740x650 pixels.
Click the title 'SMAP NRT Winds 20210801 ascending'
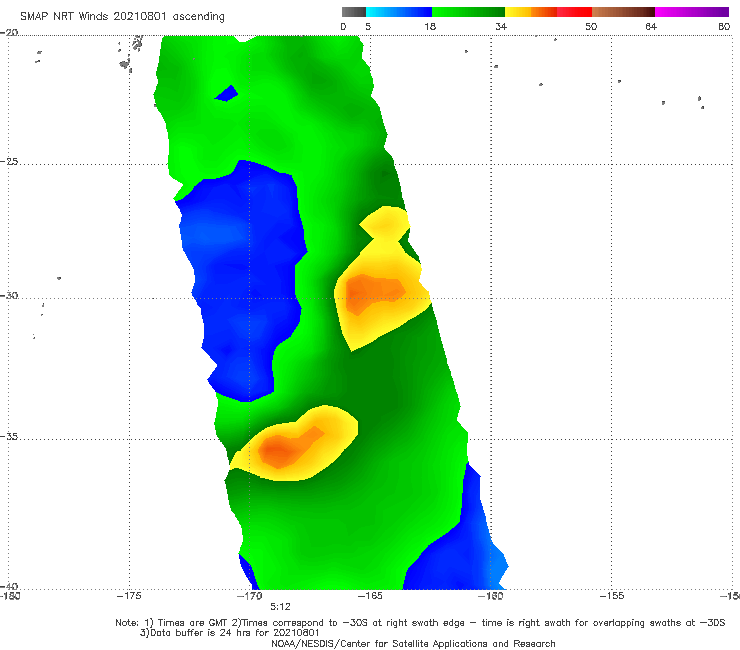[122, 17]
